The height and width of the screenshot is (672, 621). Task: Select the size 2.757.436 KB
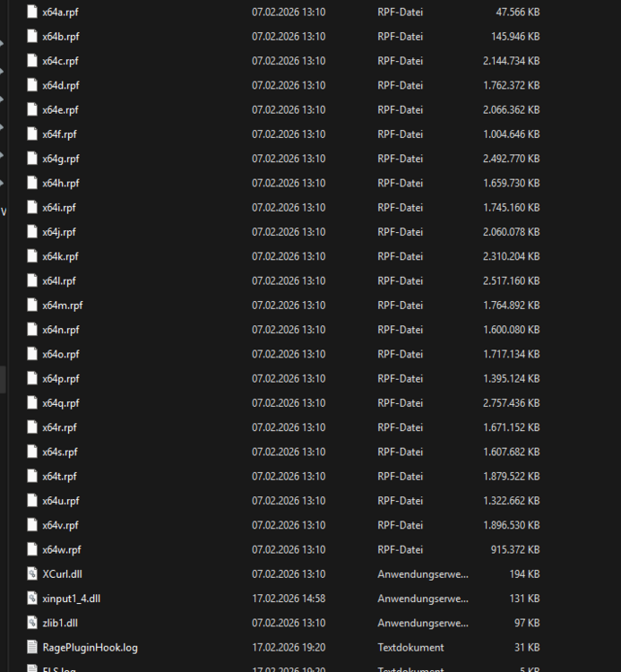click(x=512, y=403)
